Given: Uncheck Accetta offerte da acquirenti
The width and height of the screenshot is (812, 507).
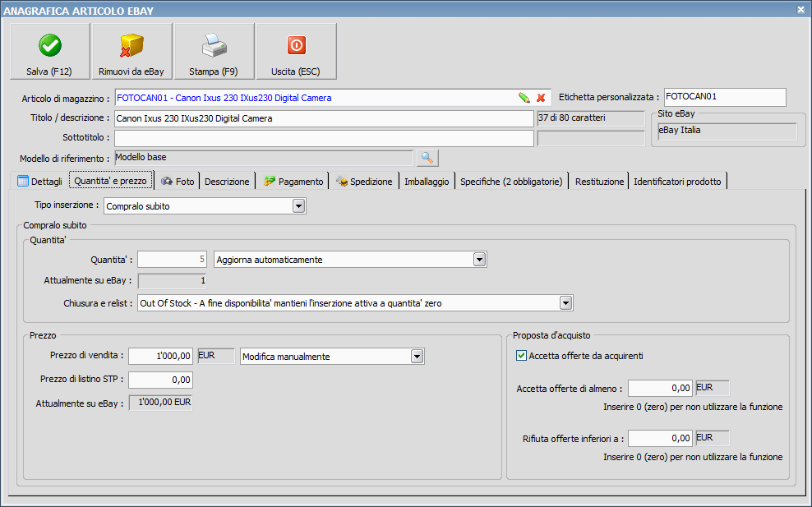Looking at the screenshot, I should 522,356.
